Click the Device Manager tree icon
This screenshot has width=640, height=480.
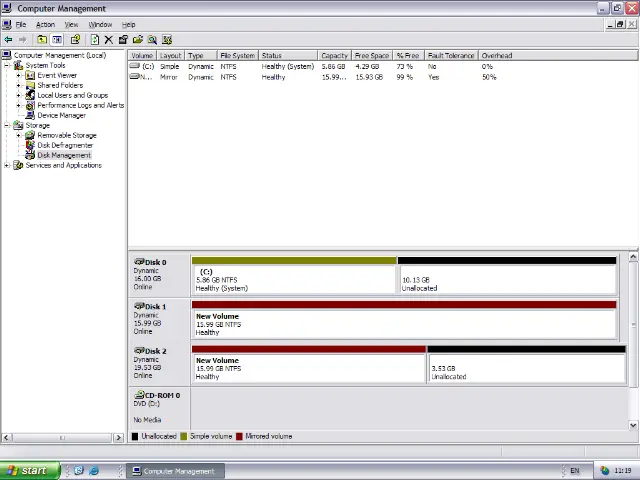click(30, 115)
